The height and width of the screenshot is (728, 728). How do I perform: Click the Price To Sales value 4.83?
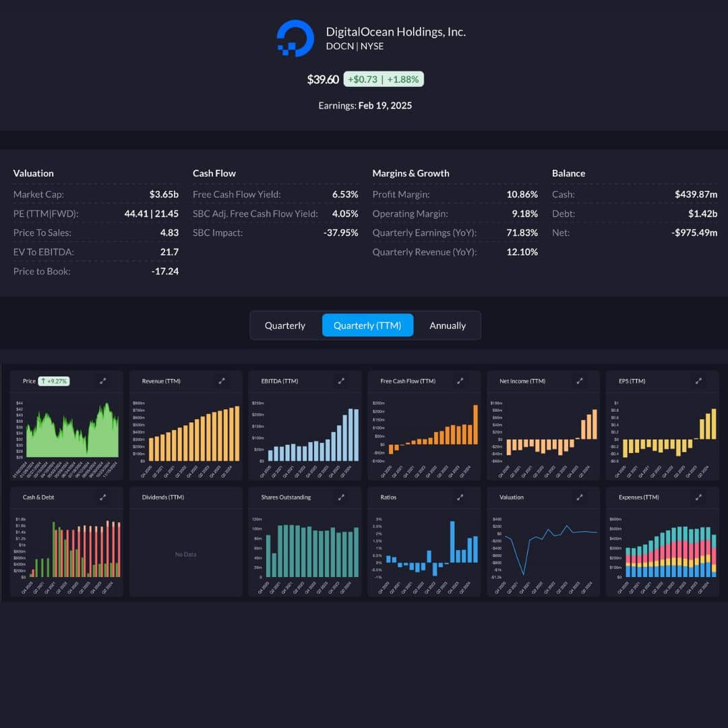pos(169,233)
